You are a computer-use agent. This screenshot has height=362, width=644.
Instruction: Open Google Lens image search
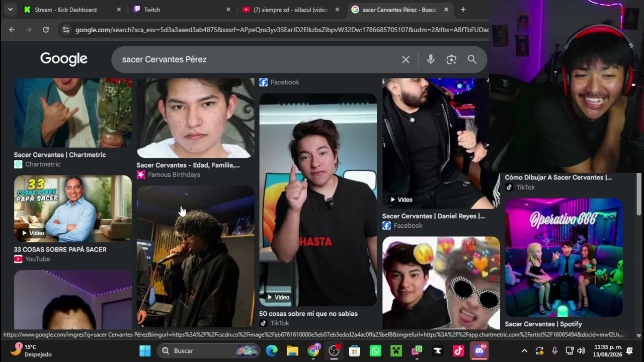(451, 59)
